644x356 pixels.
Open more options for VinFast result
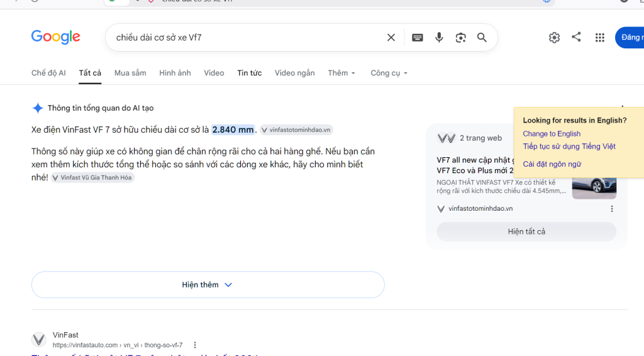(195, 345)
